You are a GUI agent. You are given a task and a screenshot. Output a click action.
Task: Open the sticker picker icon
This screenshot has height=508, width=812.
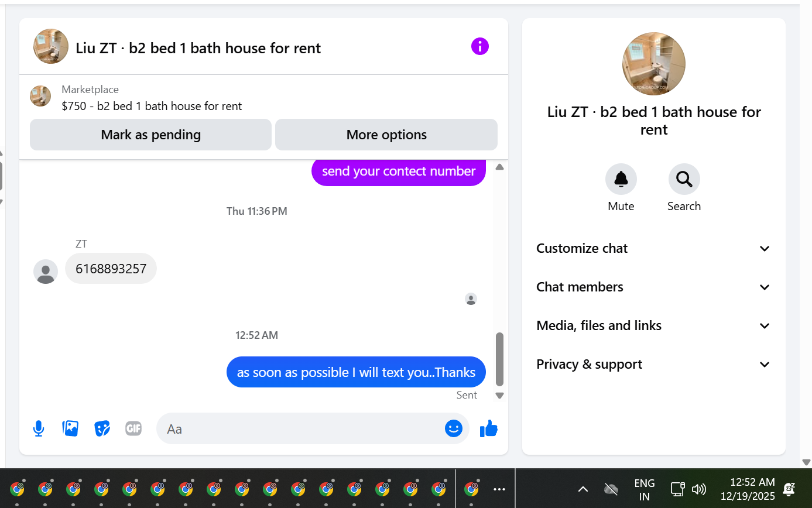coord(102,429)
